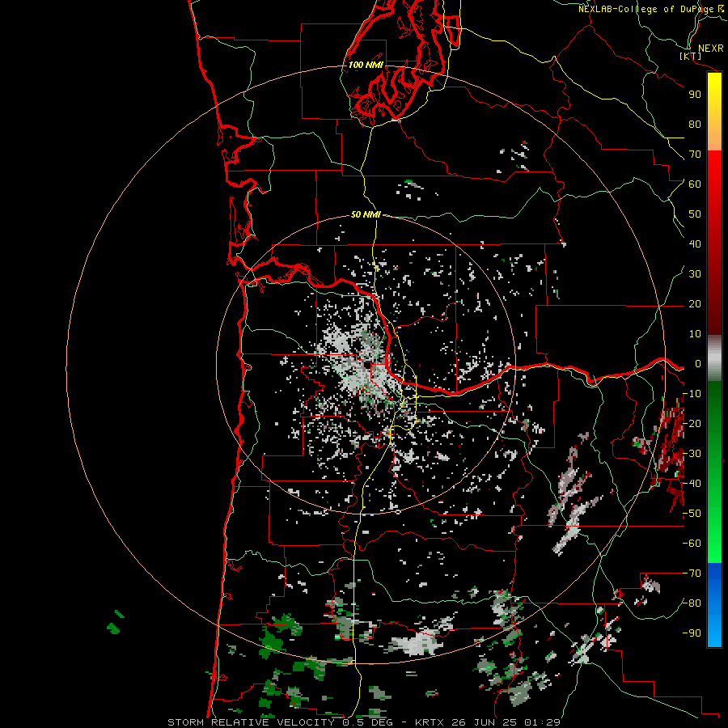Screen dimensions: 728x728
Task: Click the 50 value on the velocity scale
Action: pyautogui.click(x=695, y=214)
